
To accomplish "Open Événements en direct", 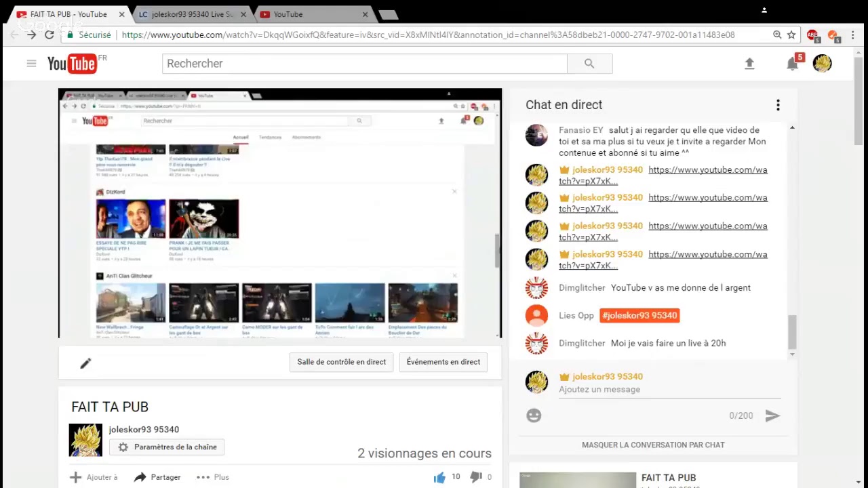I will (443, 362).
